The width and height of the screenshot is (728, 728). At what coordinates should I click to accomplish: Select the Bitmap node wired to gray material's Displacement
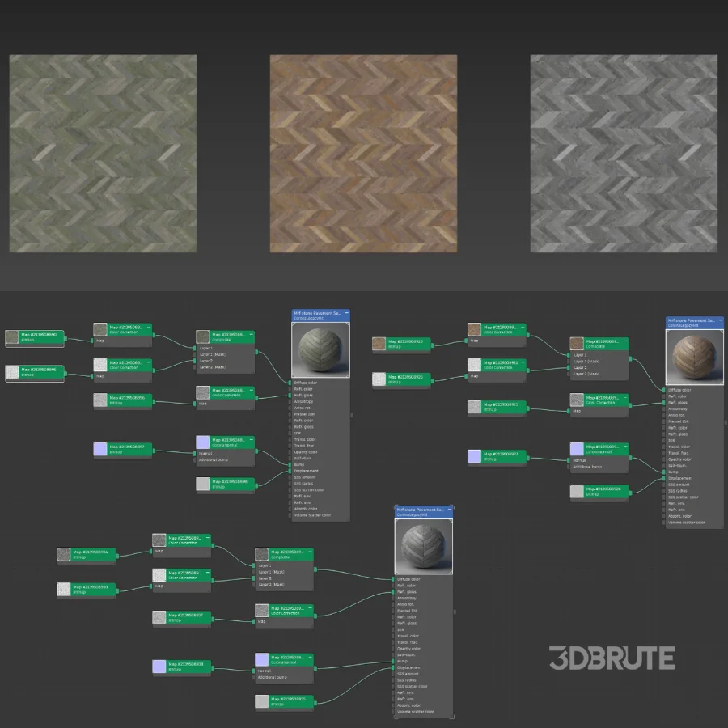tap(284, 701)
